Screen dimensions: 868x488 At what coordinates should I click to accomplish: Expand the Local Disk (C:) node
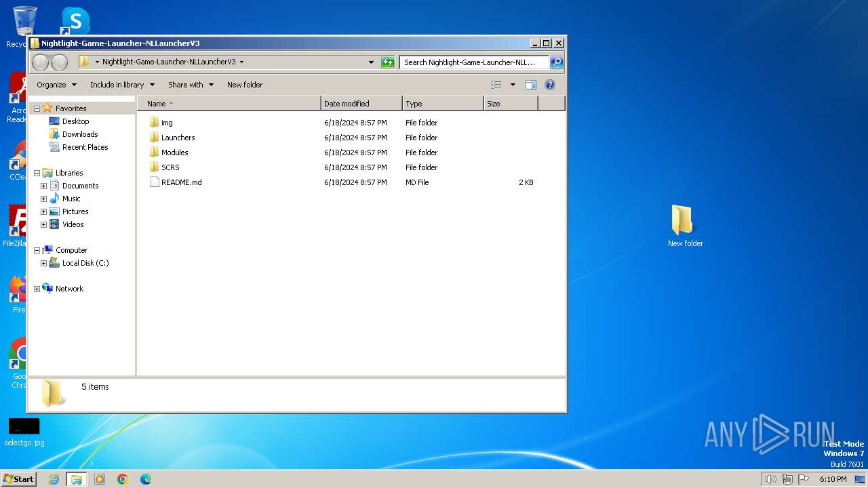coord(43,263)
